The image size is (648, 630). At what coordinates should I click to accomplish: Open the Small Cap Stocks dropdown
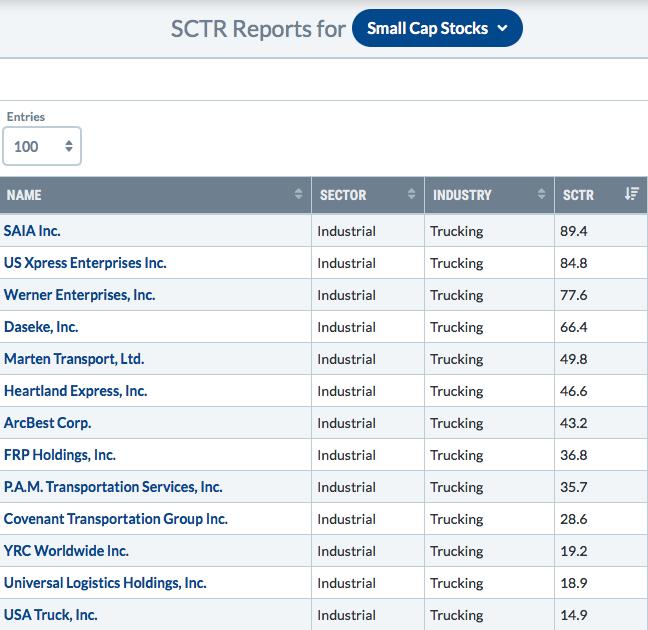coord(437,28)
